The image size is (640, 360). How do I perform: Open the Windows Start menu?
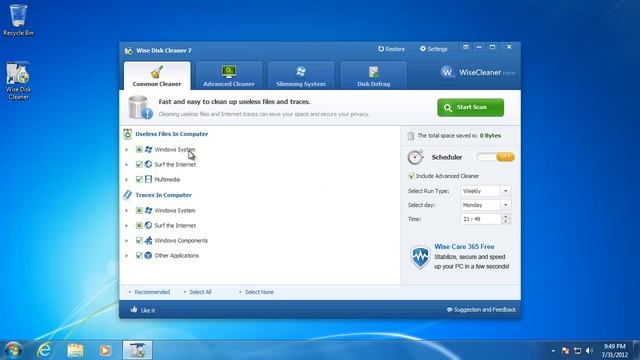tap(13, 350)
